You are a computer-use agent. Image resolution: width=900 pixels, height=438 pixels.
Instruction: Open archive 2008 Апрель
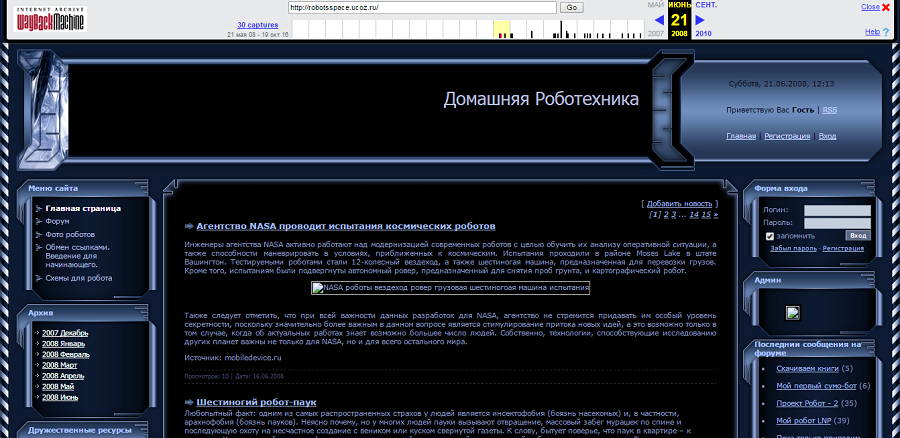coord(63,376)
